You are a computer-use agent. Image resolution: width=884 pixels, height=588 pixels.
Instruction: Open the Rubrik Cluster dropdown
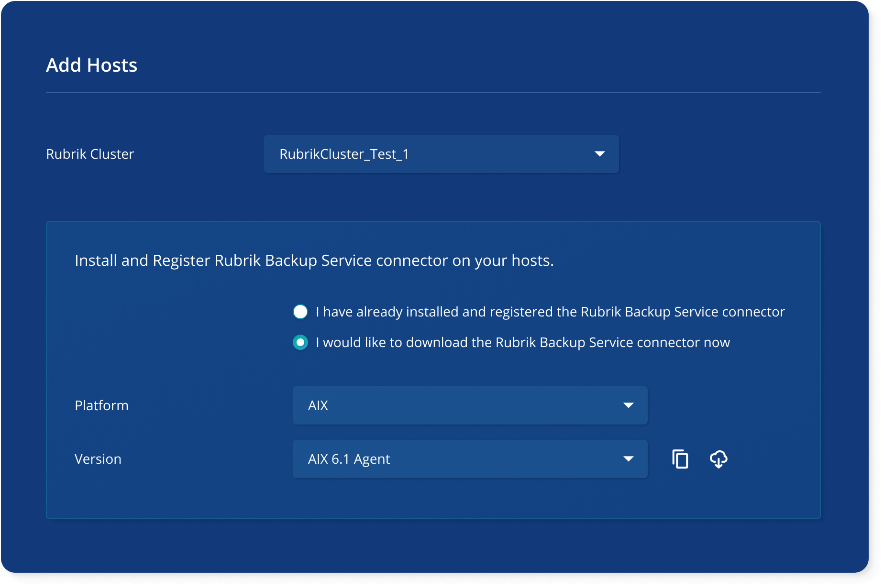[x=441, y=154]
